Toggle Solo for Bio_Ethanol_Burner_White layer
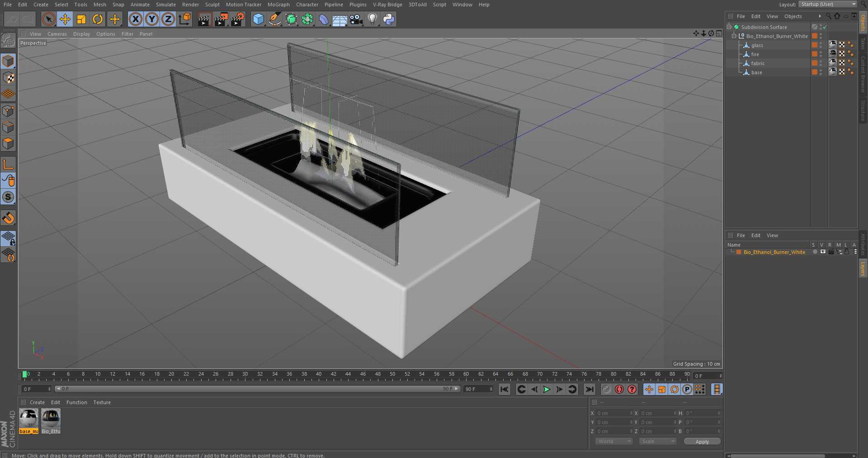868x458 pixels. 815,252
